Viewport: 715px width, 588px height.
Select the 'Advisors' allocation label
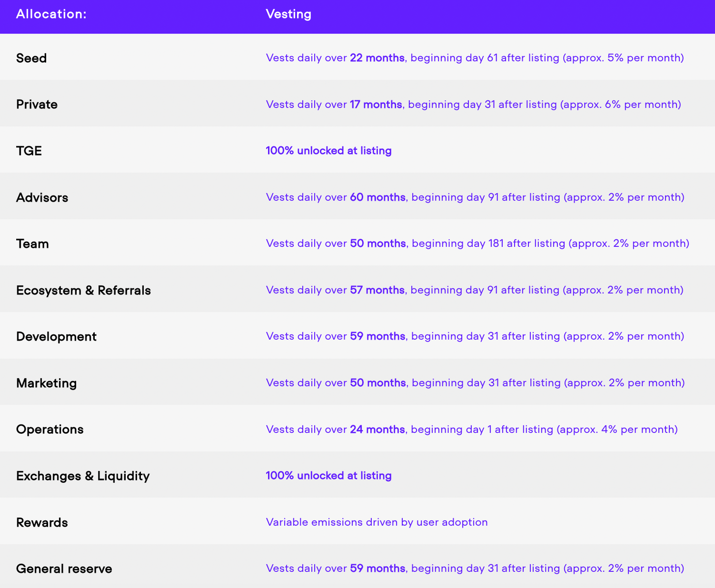pos(42,197)
